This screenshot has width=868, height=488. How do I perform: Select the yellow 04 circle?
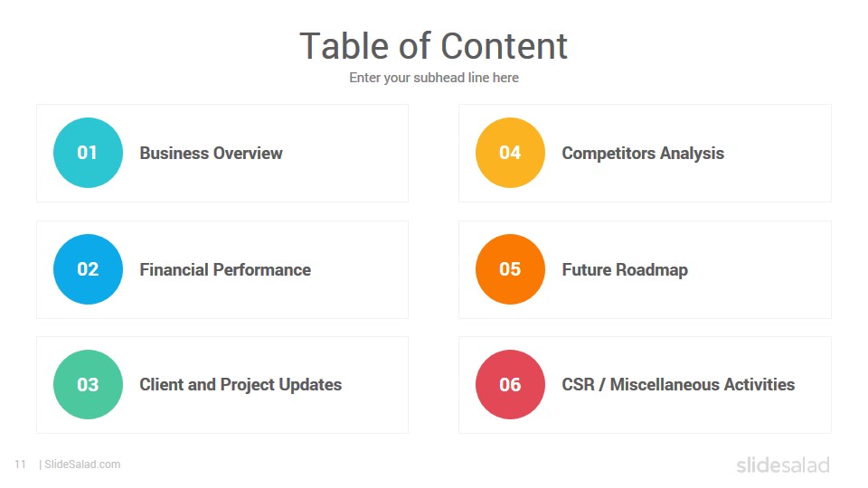pos(510,153)
